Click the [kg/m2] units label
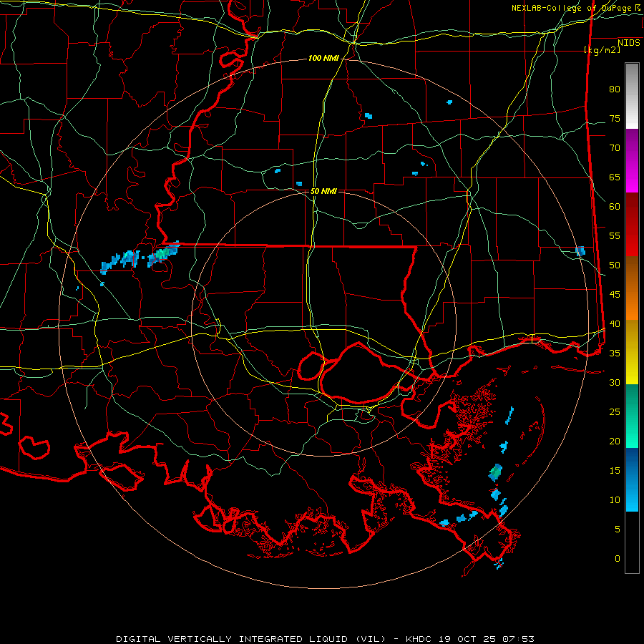The height and width of the screenshot is (644, 644). (602, 50)
